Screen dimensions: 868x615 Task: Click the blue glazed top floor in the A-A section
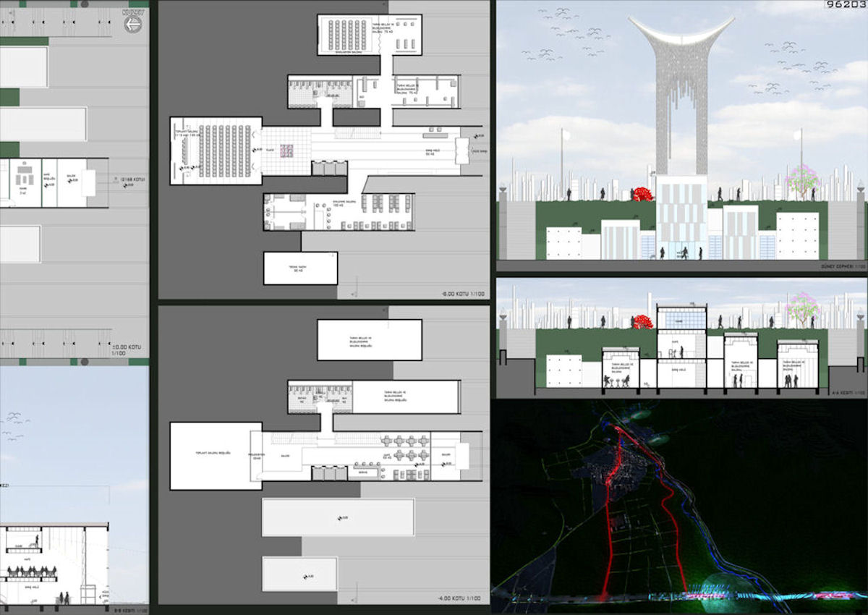pos(681,318)
